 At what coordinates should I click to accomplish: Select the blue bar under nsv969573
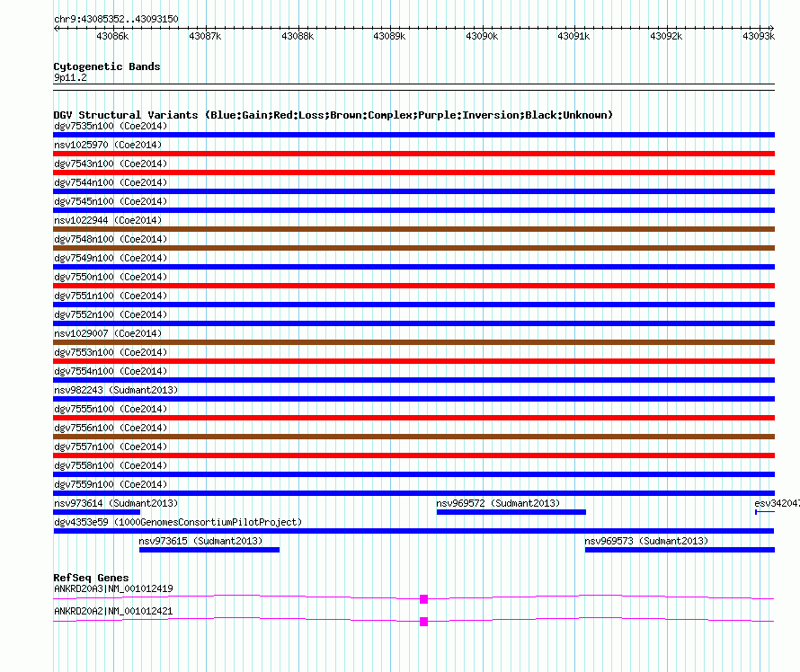(x=680, y=550)
